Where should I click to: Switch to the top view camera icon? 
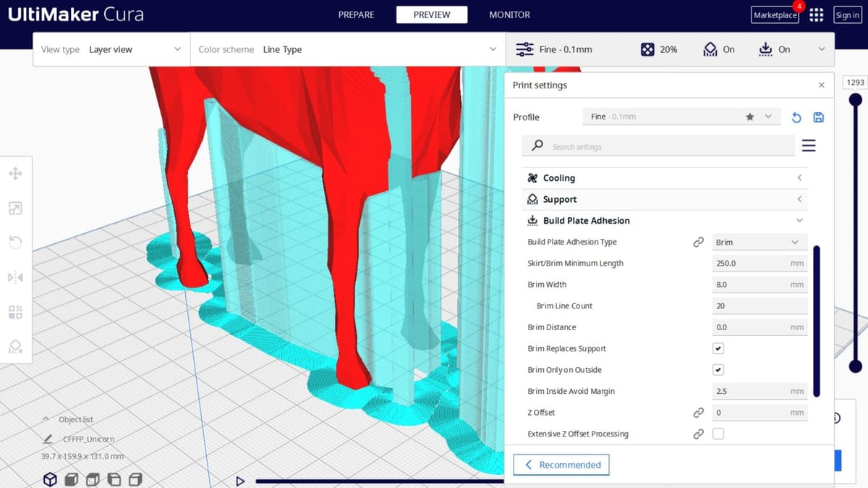(93, 479)
